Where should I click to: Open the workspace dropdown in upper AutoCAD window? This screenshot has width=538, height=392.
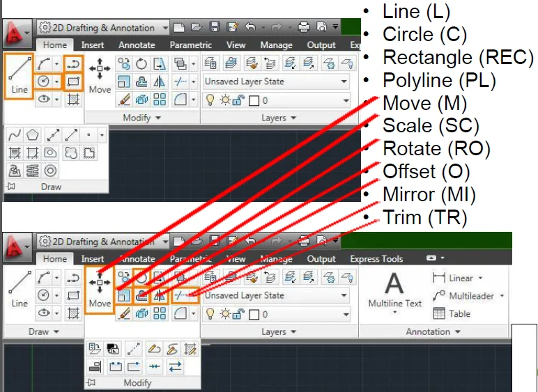tap(165, 27)
